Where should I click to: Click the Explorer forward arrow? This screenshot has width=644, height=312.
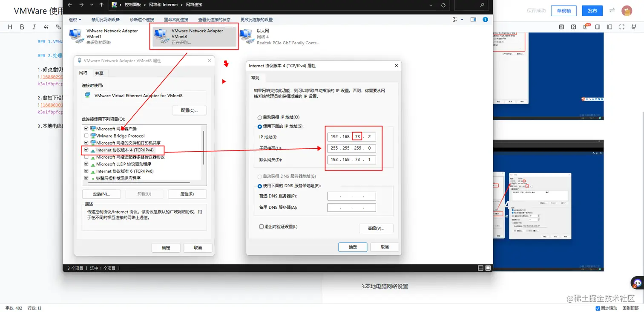coord(81,5)
